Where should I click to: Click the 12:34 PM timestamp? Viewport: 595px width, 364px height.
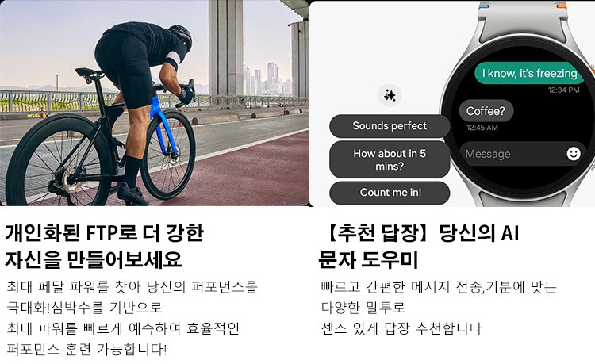click(563, 90)
